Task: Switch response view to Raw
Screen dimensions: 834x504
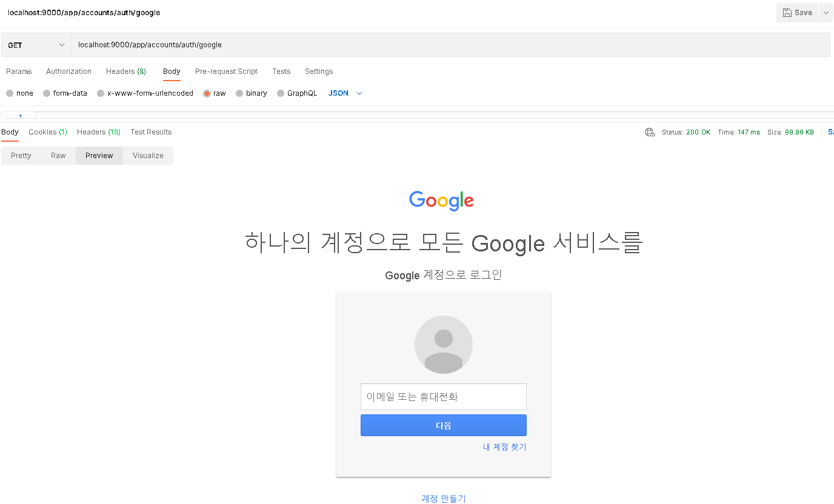Action: coord(58,156)
